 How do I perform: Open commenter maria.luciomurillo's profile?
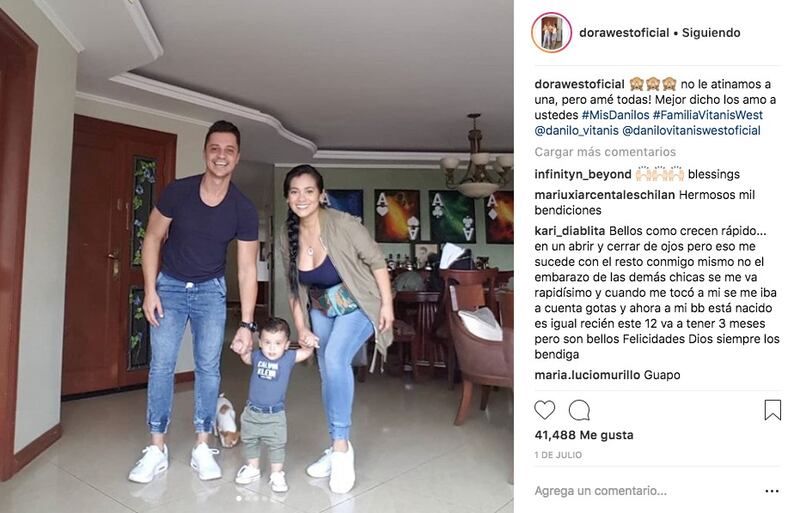click(x=587, y=375)
